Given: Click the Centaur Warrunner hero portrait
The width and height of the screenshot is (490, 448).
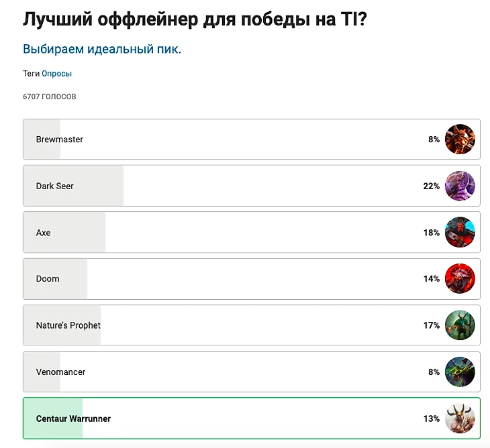Looking at the screenshot, I should pyautogui.click(x=460, y=418).
